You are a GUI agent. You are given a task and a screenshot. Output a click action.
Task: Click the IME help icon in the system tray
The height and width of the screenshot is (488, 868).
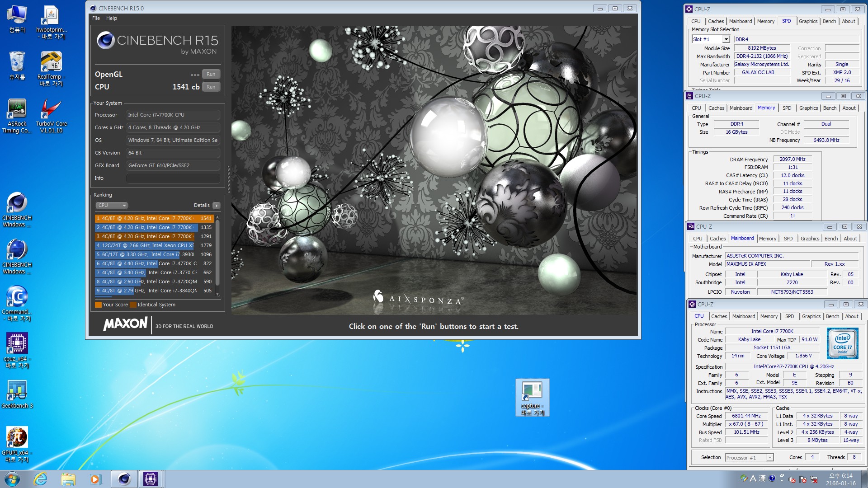coord(772,478)
